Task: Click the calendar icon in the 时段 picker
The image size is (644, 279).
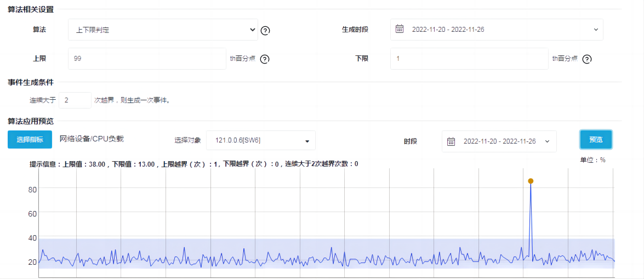Action: click(x=451, y=141)
